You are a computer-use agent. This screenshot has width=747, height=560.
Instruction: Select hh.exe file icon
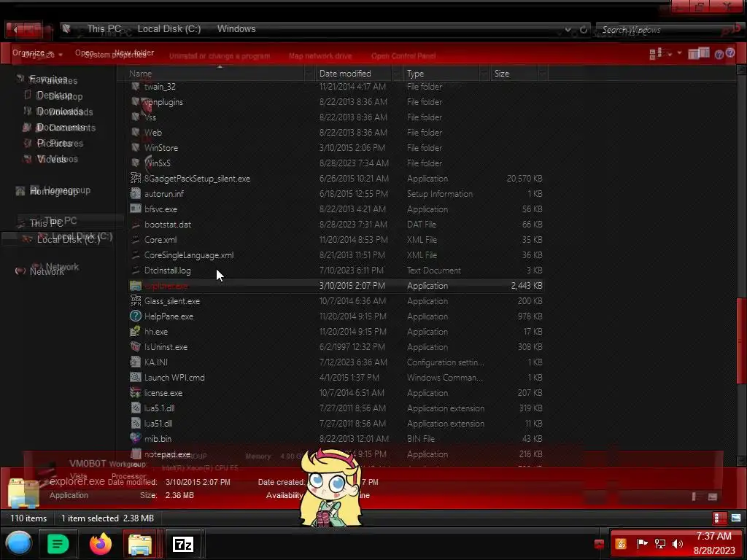(135, 331)
